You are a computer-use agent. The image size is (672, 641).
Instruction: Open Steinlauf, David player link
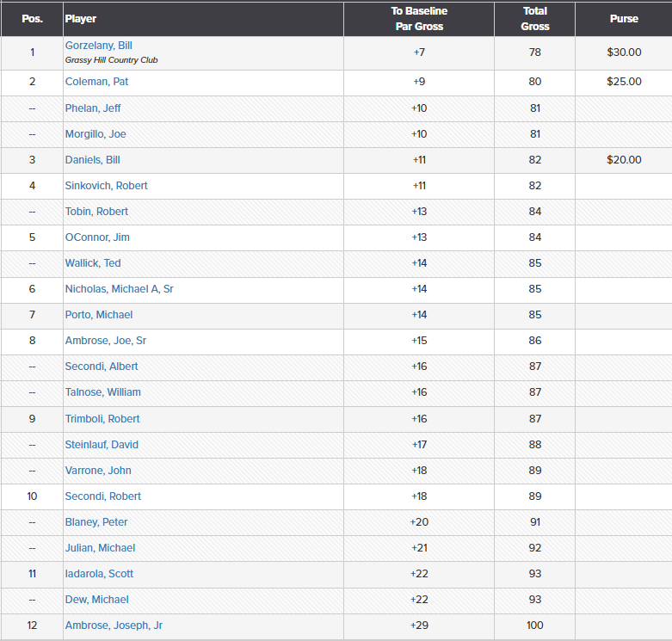click(102, 445)
